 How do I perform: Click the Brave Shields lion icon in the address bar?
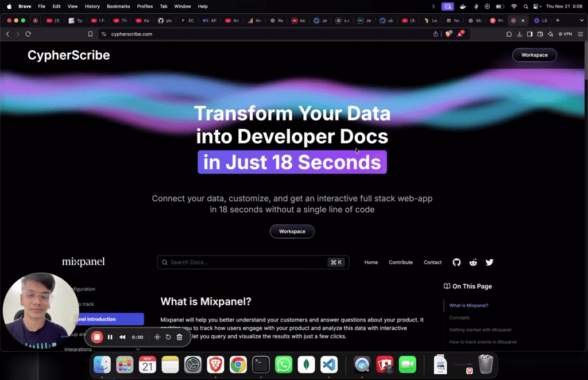[448, 34]
